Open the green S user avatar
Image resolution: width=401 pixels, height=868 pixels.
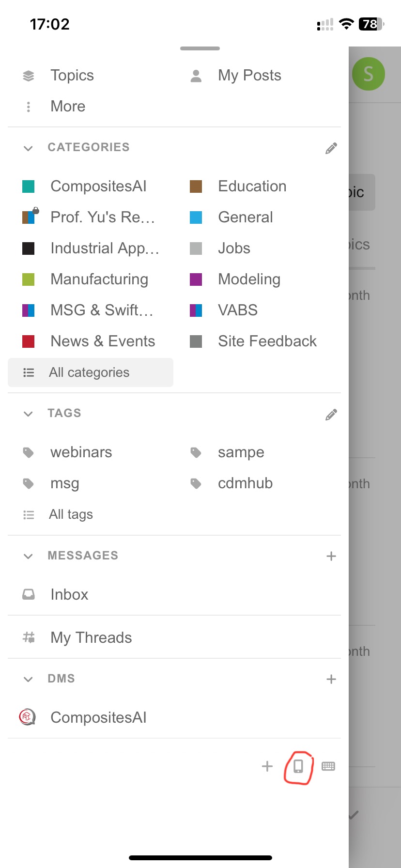[368, 74]
